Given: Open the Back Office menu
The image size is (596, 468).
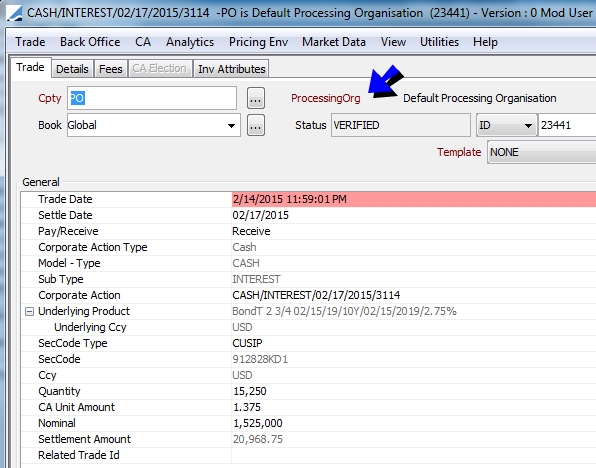Looking at the screenshot, I should point(90,42).
